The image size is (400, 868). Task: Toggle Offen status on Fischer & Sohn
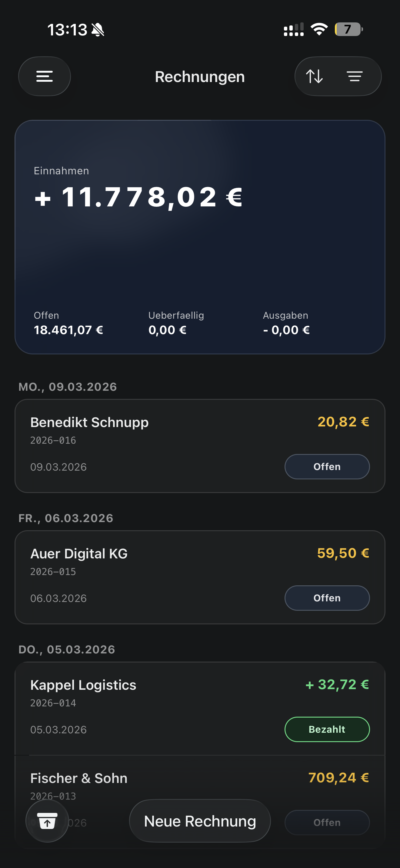pos(327,823)
